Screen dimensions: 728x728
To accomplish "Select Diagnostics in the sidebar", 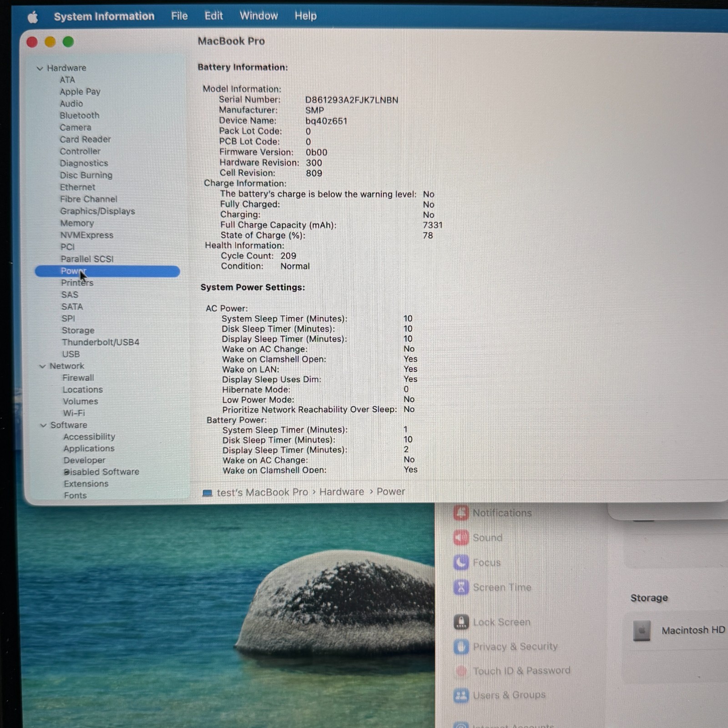I will tap(84, 163).
